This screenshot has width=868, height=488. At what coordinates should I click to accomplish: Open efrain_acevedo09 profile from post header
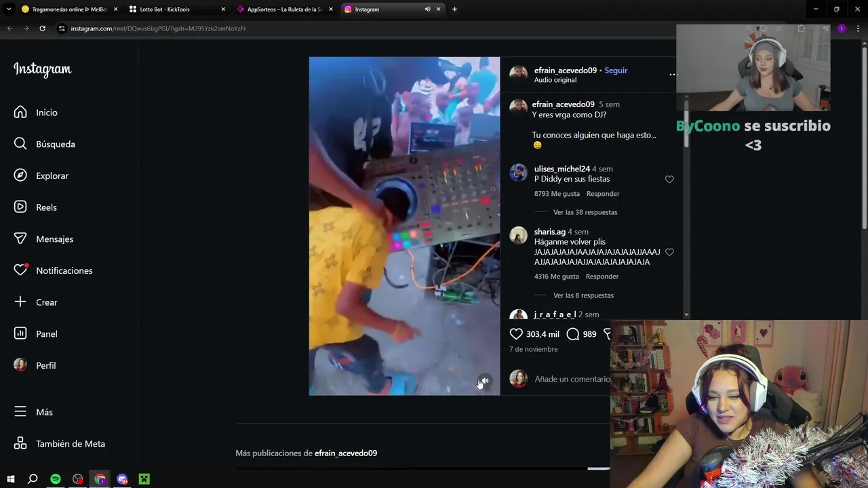point(565,70)
